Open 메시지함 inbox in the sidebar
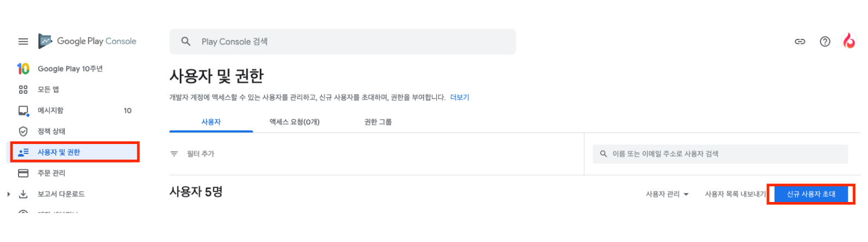Viewport: 868px width, 242px height. tap(50, 111)
